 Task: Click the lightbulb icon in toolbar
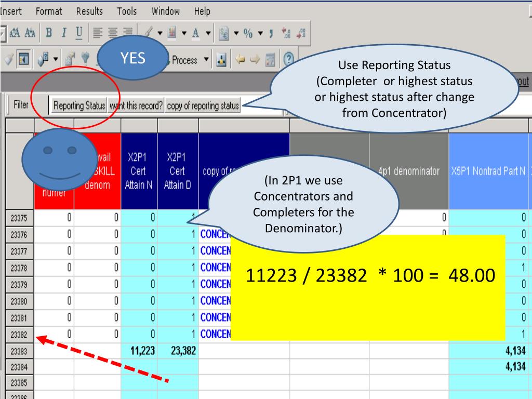(86, 59)
